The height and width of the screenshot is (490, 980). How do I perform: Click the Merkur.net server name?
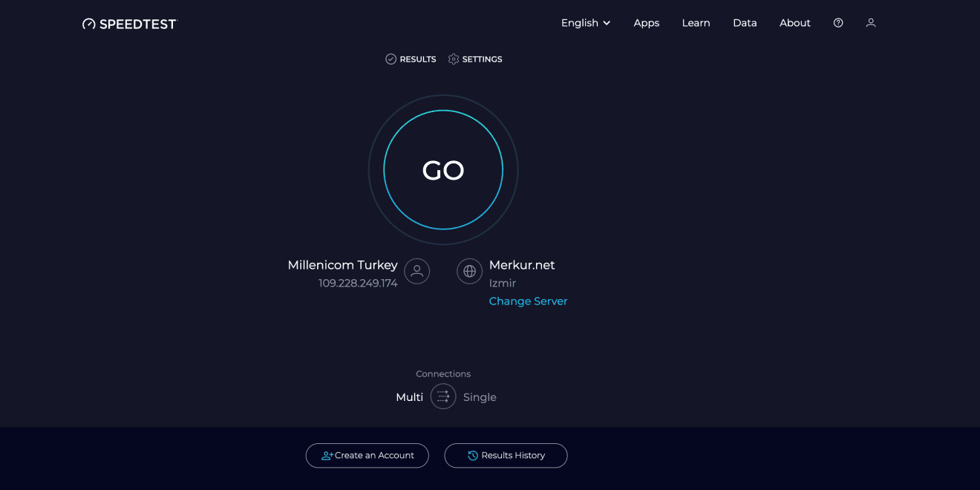[x=522, y=265]
